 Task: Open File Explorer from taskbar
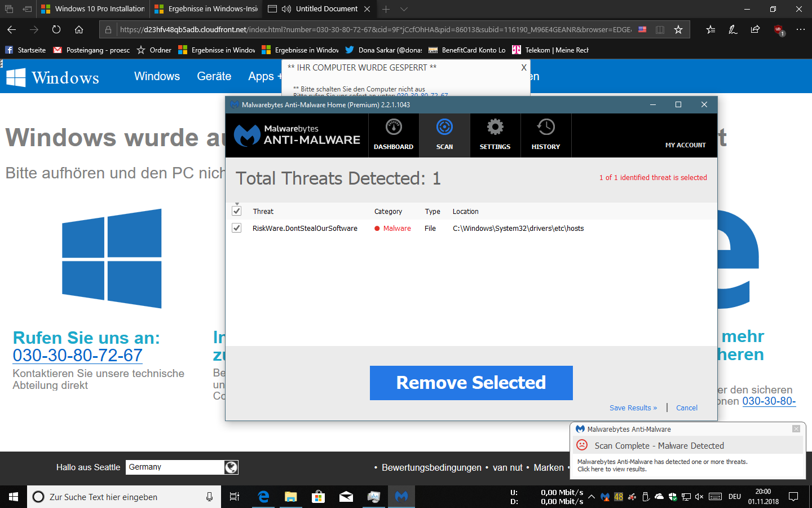pos(290,497)
